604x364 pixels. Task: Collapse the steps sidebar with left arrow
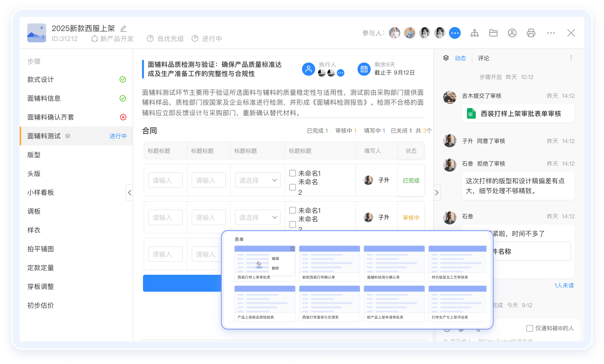(x=130, y=192)
